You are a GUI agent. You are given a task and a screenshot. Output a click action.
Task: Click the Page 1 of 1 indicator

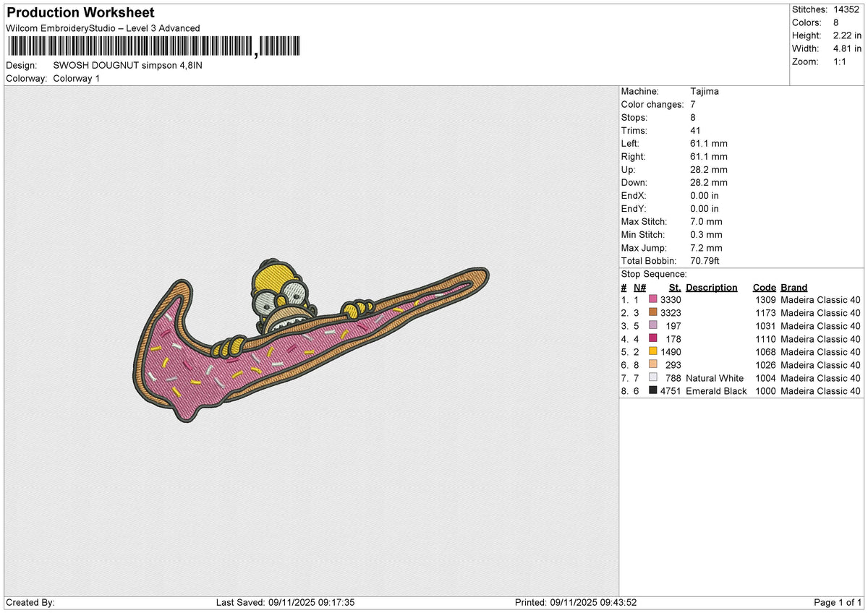(838, 603)
